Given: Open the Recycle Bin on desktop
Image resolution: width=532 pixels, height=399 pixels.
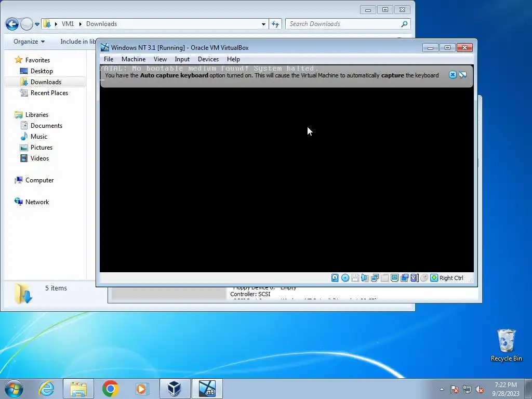Looking at the screenshot, I should [x=506, y=345].
